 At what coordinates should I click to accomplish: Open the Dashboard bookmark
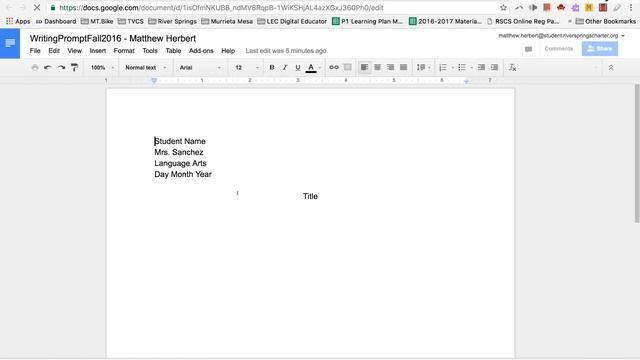pos(56,21)
